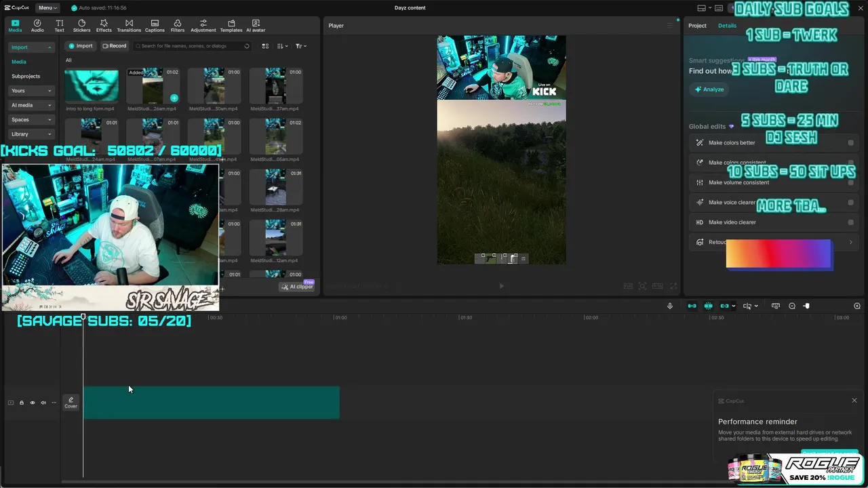The image size is (868, 488).
Task: Lock the video track
Action: tap(21, 403)
